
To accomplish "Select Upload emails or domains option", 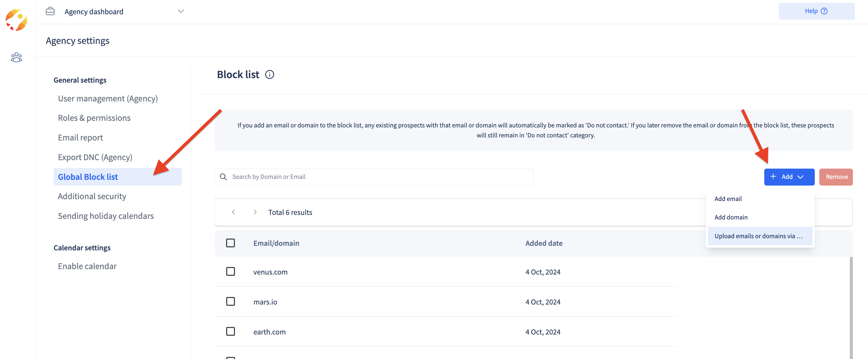I will pyautogui.click(x=758, y=236).
